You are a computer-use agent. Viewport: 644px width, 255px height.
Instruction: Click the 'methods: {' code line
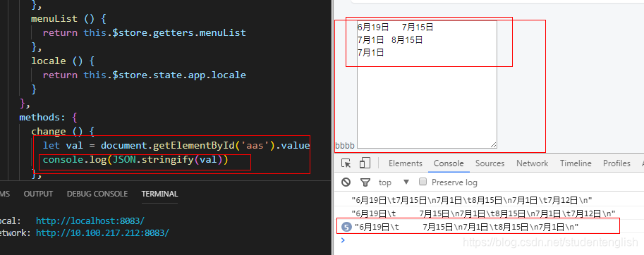click(x=48, y=117)
